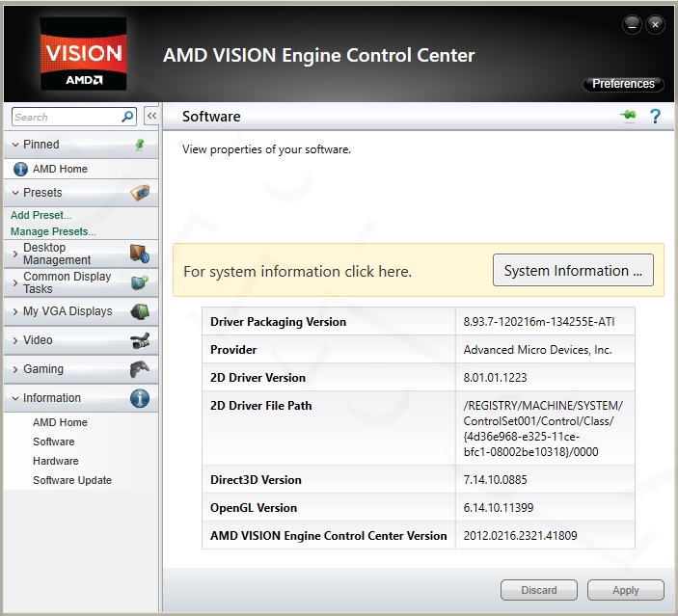678x616 pixels.
Task: Click the VISION AMD logo
Action: click(84, 54)
